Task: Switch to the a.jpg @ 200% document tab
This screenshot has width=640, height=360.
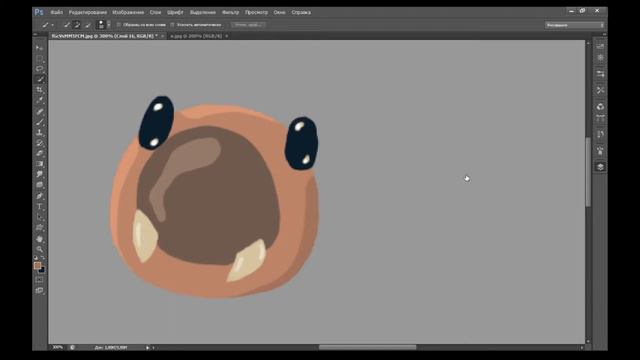Action: pos(196,36)
